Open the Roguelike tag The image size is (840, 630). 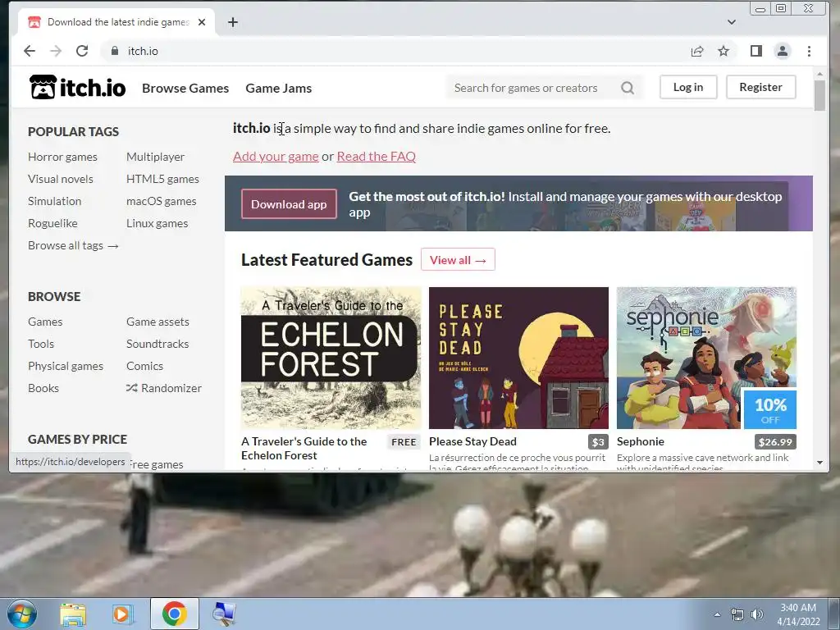tap(52, 223)
